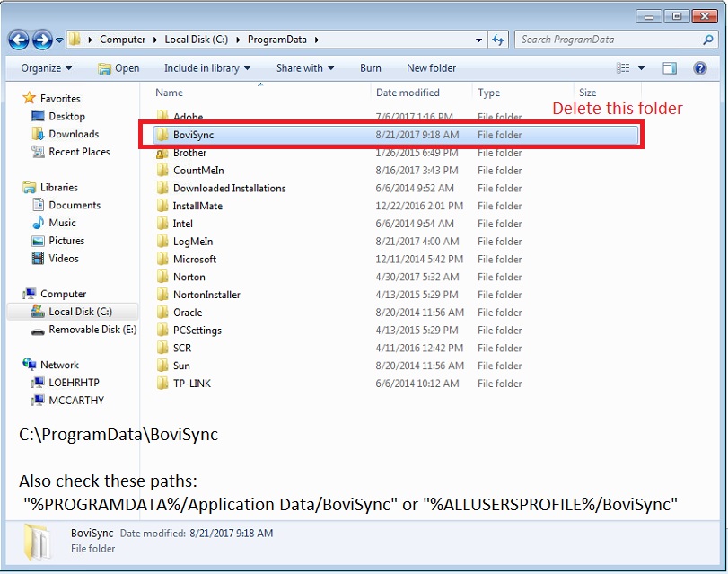Image resolution: width=728 pixels, height=574 pixels.
Task: Sort by the Name column header
Action: pos(169,93)
